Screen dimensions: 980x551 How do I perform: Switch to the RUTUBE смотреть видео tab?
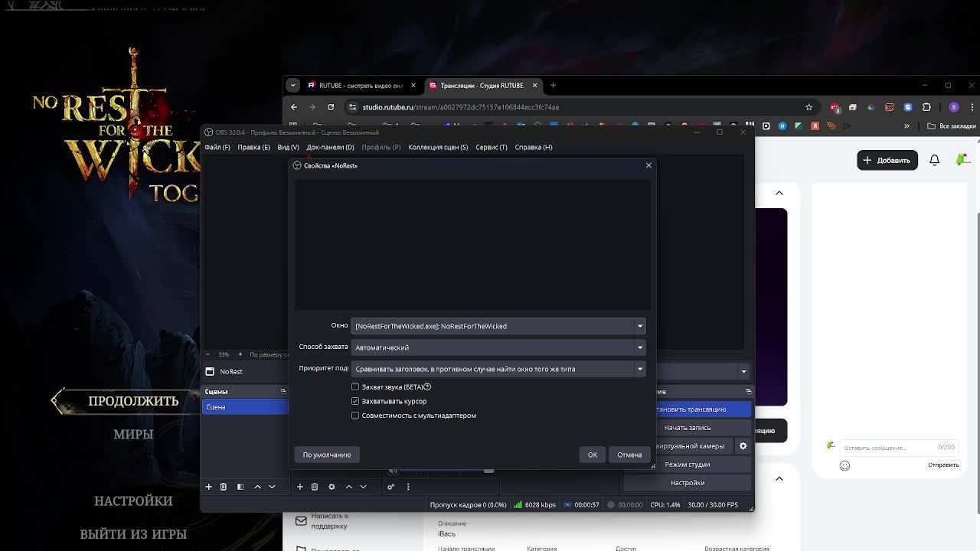click(x=361, y=86)
